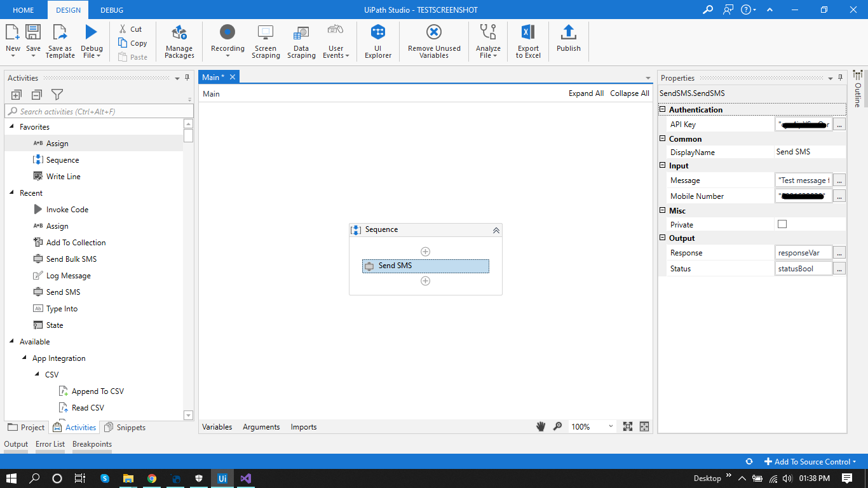Click the Analyze File icon
This screenshot has height=488, width=868.
pyautogui.click(x=488, y=32)
